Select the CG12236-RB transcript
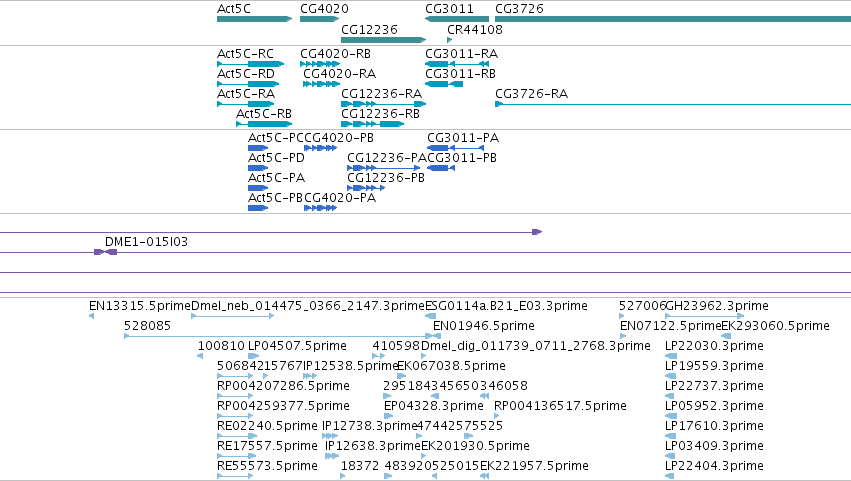851x481 pixels. (x=373, y=124)
